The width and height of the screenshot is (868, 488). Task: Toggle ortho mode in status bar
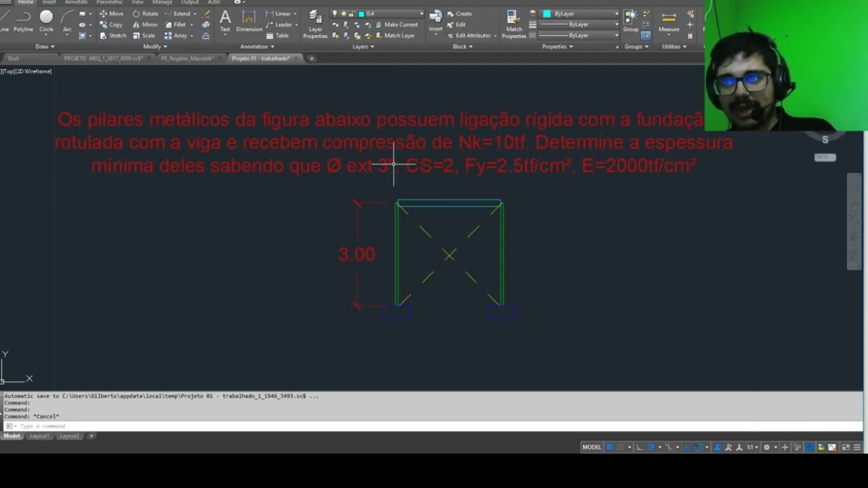tap(639, 447)
